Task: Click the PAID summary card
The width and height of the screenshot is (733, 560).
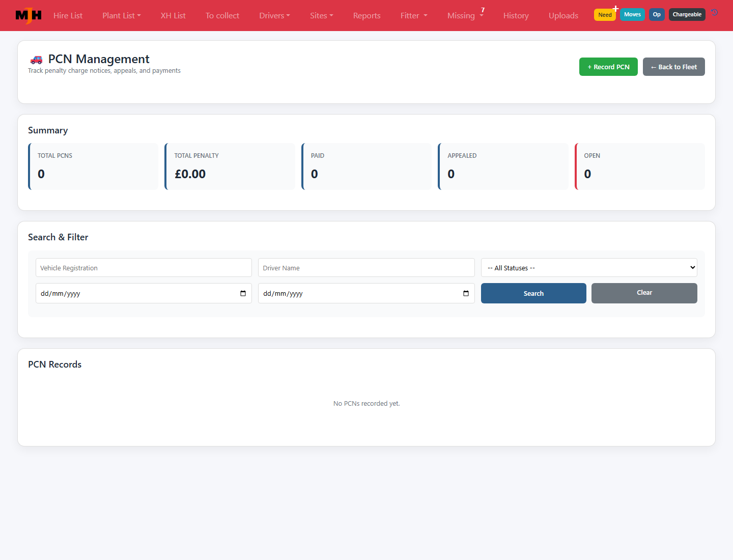Action: point(366,166)
